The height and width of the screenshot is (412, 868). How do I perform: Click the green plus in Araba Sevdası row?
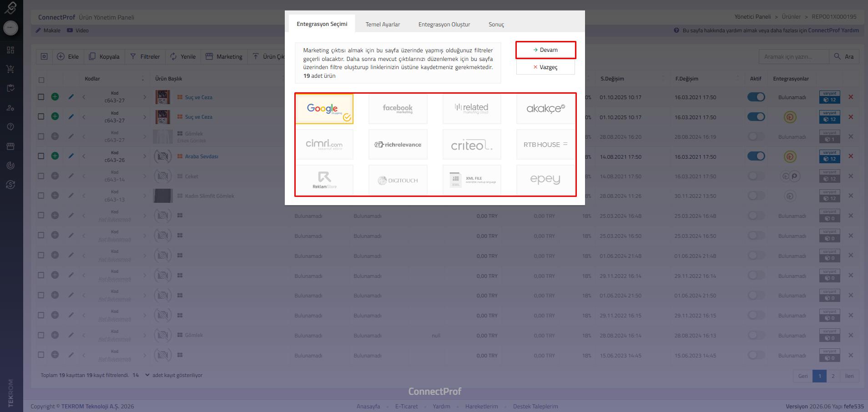[x=55, y=156]
